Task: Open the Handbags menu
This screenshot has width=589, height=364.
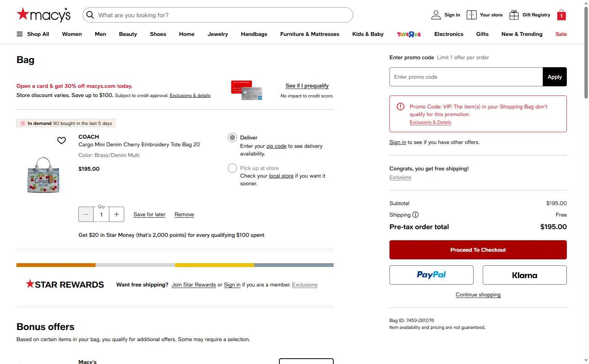Action: [254, 34]
